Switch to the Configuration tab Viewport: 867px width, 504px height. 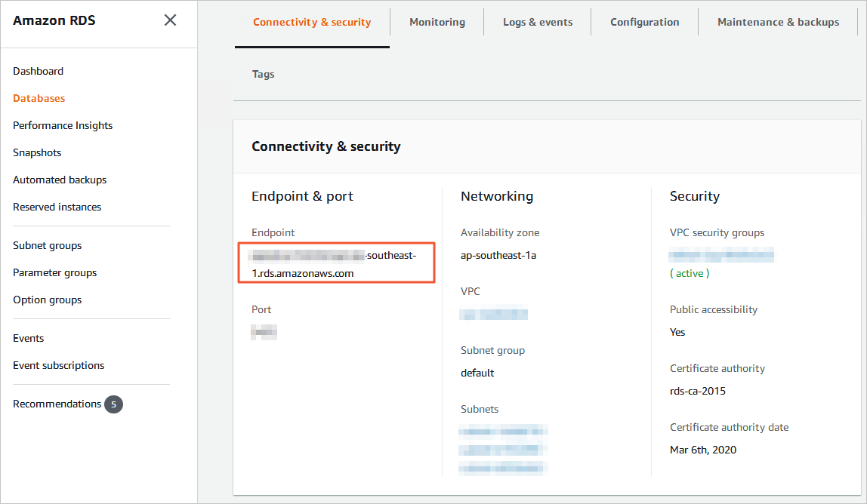[645, 22]
